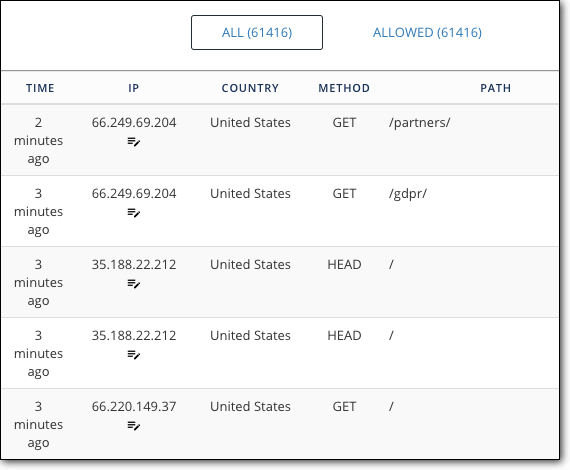Sort by the IP column header
The width and height of the screenshot is (570, 470).
[133, 88]
